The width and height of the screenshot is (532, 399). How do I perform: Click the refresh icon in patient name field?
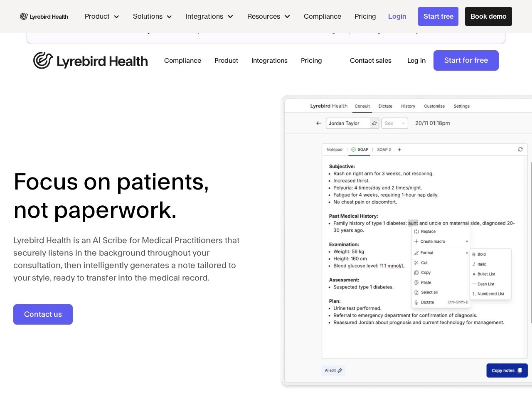point(374,123)
